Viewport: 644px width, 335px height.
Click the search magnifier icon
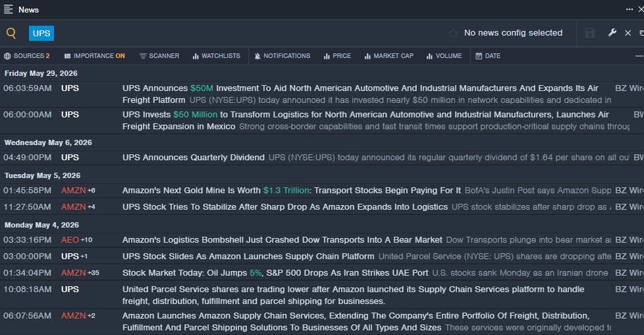pyautogui.click(x=11, y=34)
